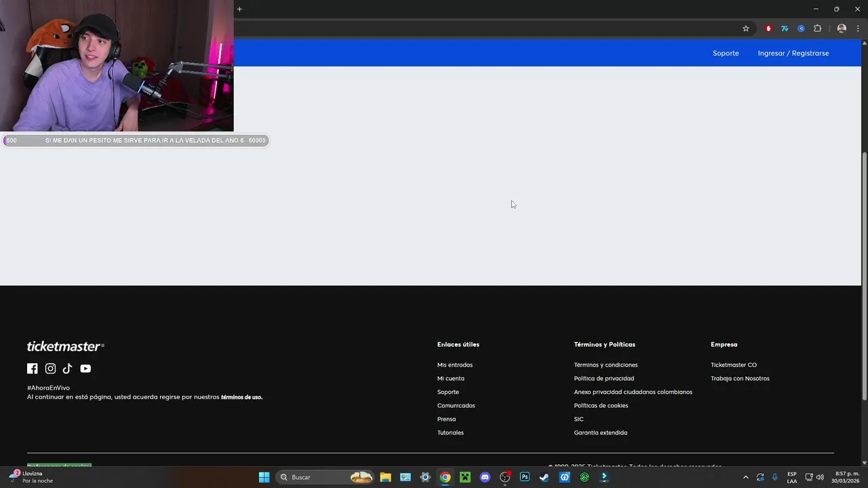
Task: Open the Llovizna weather widget
Action: 32,477
